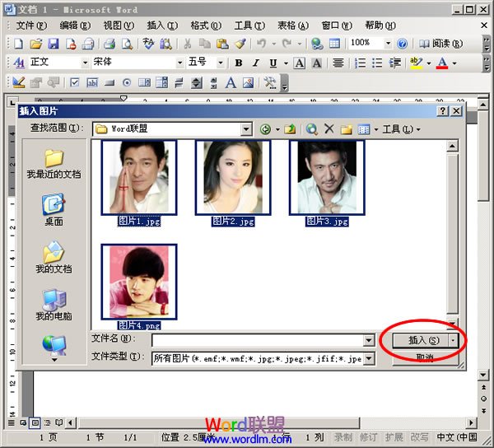Toggle Bold formatting
This screenshot has width=494, height=448.
pos(239,63)
